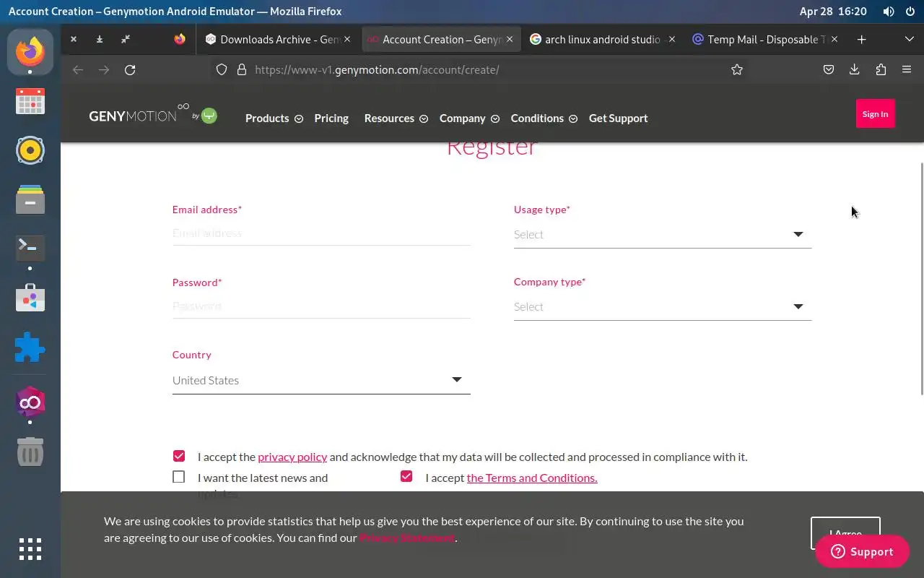The height and width of the screenshot is (578, 924).
Task: Uncheck the Terms and Conditions checkbox
Action: click(406, 476)
